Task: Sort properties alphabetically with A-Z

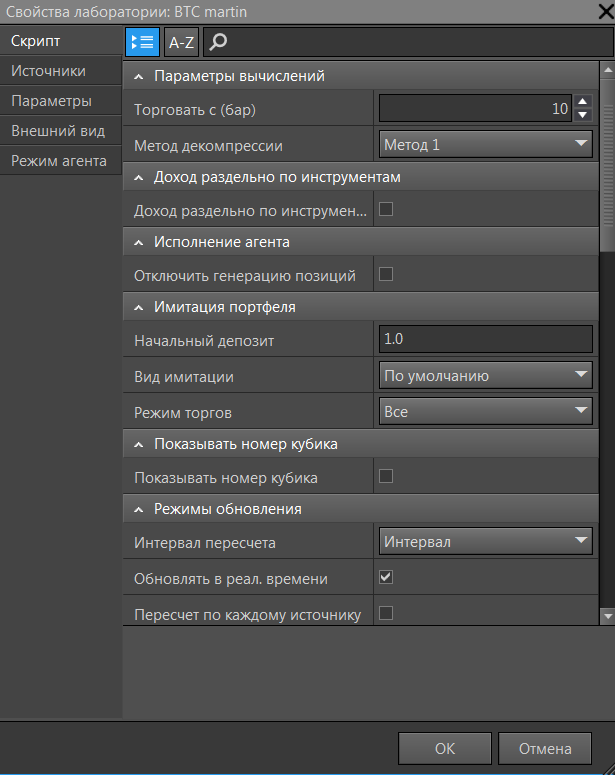Action: click(x=181, y=42)
